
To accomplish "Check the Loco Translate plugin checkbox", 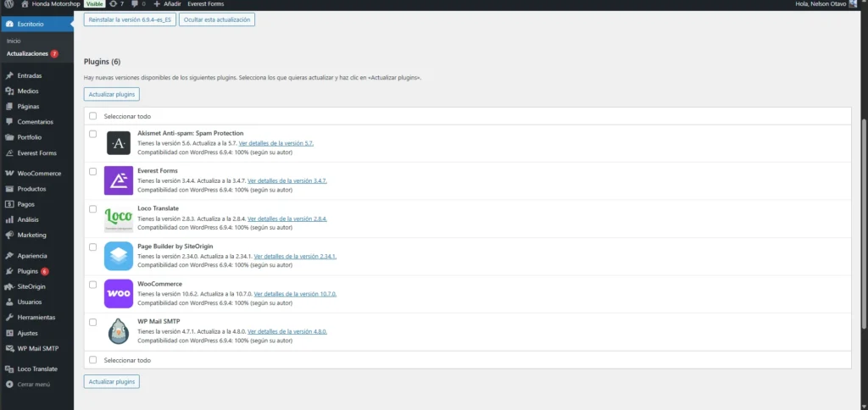I will tap(93, 209).
